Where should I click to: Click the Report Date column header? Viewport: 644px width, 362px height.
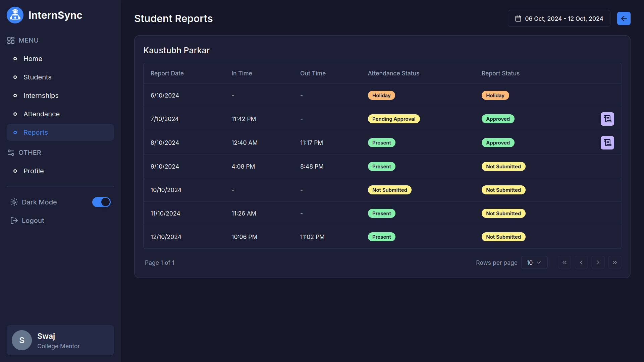[x=167, y=73]
